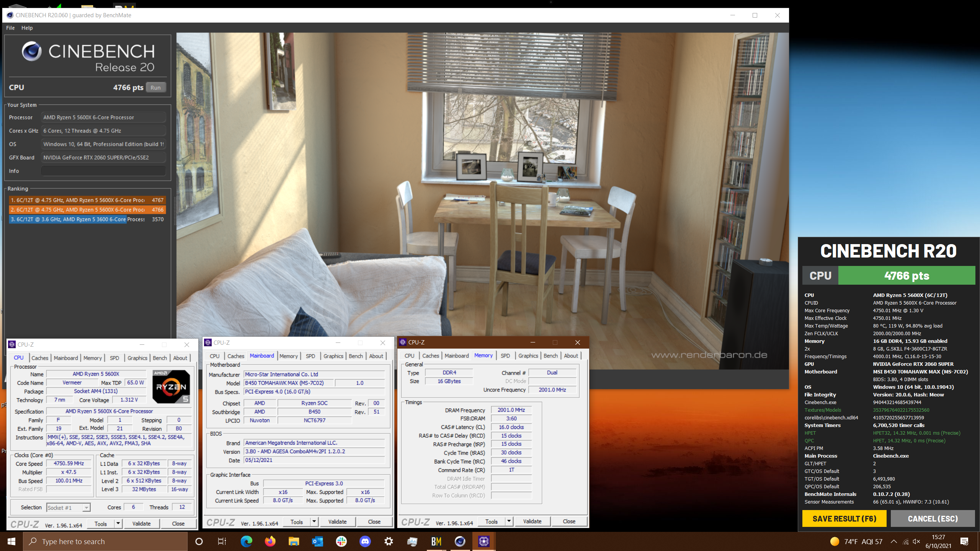Image resolution: width=980 pixels, height=551 pixels.
Task: Click Windows search box on taskbar
Action: 105,541
